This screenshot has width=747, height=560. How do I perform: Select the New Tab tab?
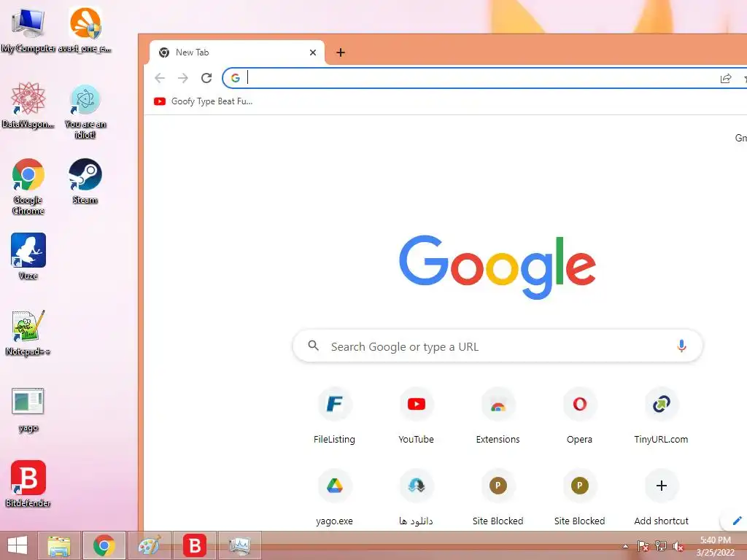click(x=237, y=52)
